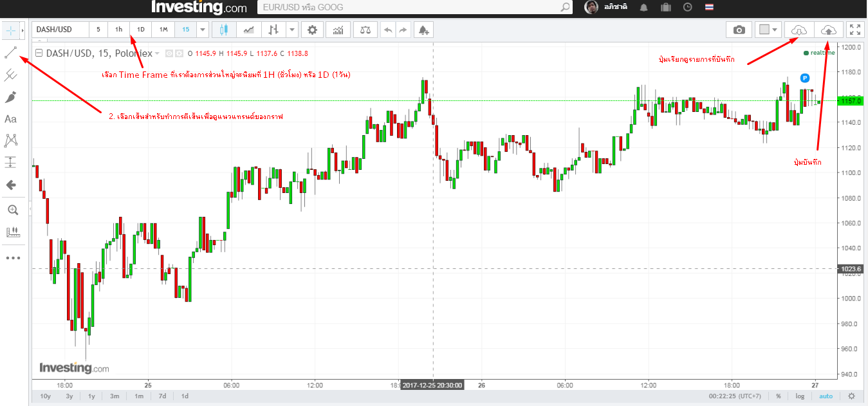868x406 pixels.
Task: Set range to 3m
Action: [115, 396]
